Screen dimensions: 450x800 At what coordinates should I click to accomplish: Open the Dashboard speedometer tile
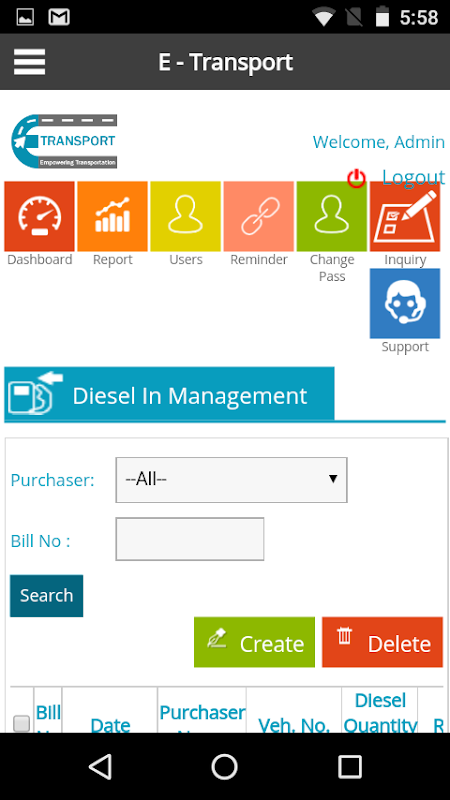click(39, 216)
